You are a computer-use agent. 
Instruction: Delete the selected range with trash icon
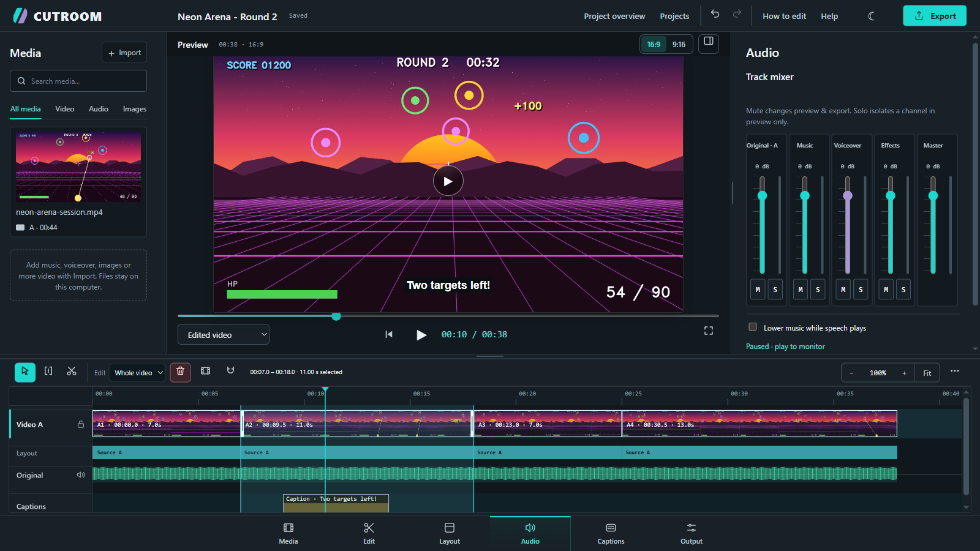coord(180,372)
